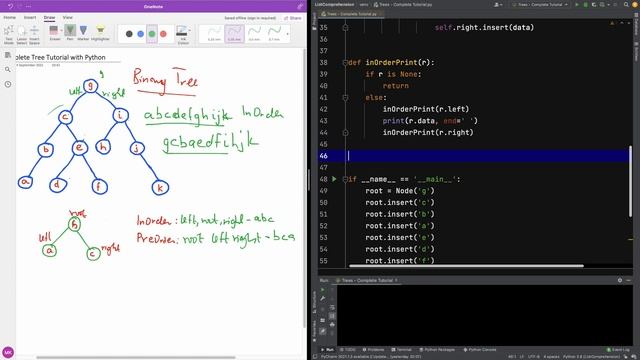
Task: Select the Pen tool in OneNote
Action: (70, 33)
